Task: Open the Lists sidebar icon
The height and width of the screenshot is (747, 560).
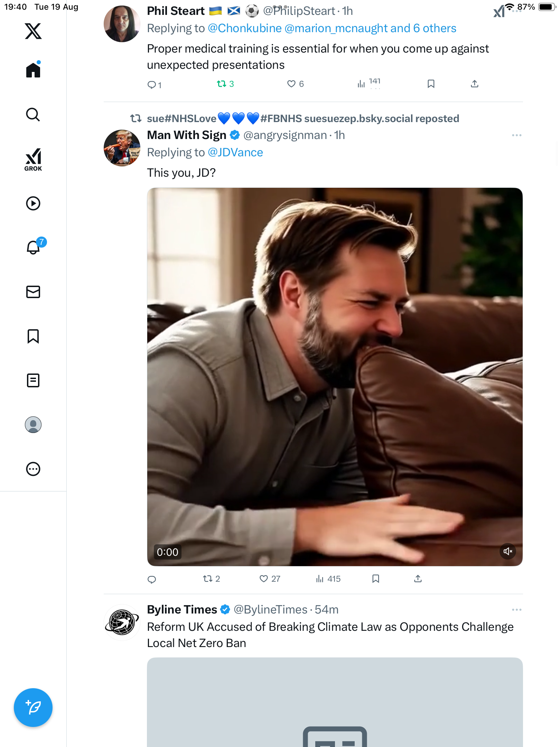Action: (x=33, y=380)
